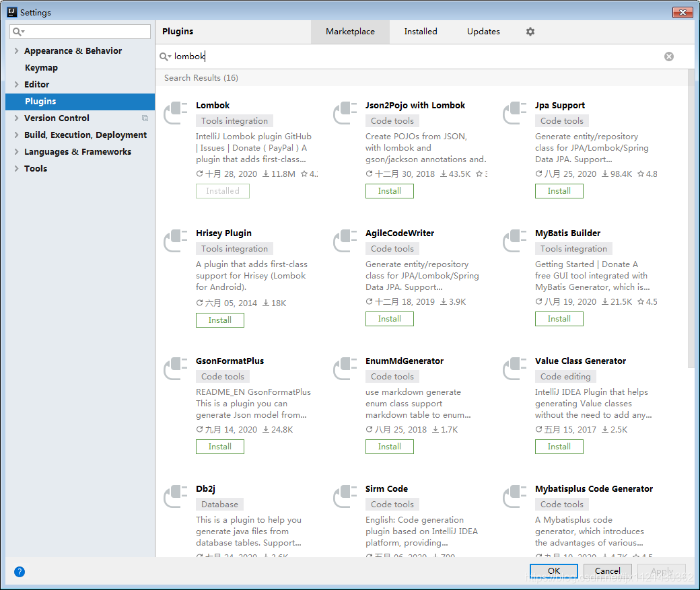Screen dimensions: 700x590
Task: Click the plugin results vertical scrollbar
Action: 691,219
